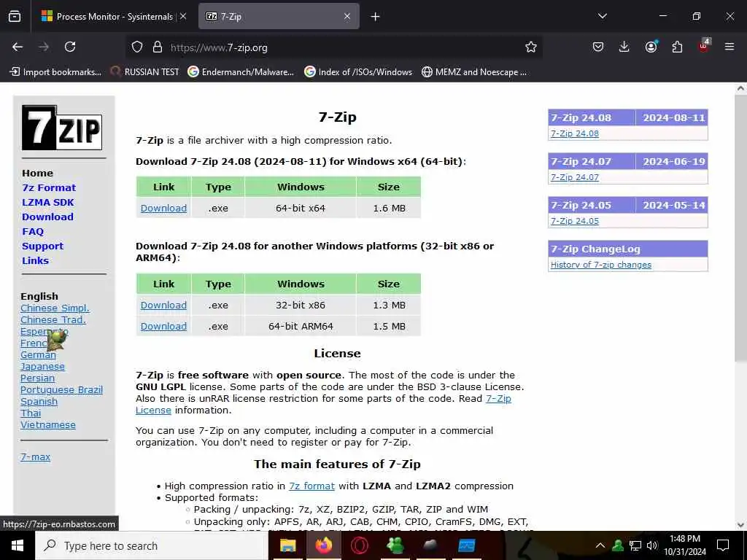Open the Firefox hamburger menu
This screenshot has height=560, width=747.
729,47
